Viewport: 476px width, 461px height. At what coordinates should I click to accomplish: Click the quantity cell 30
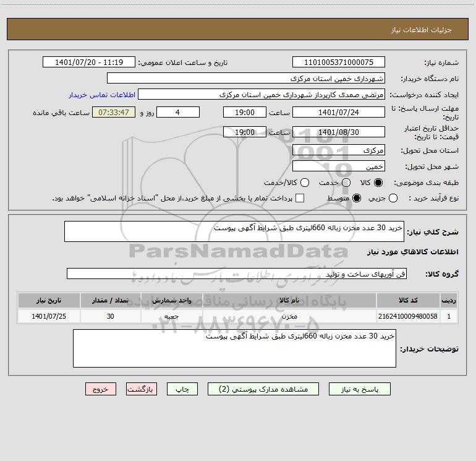110,316
